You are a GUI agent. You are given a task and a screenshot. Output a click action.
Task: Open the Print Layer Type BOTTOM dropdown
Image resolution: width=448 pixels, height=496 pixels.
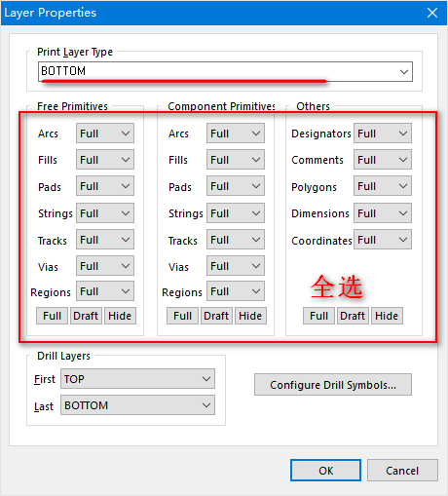click(225, 71)
